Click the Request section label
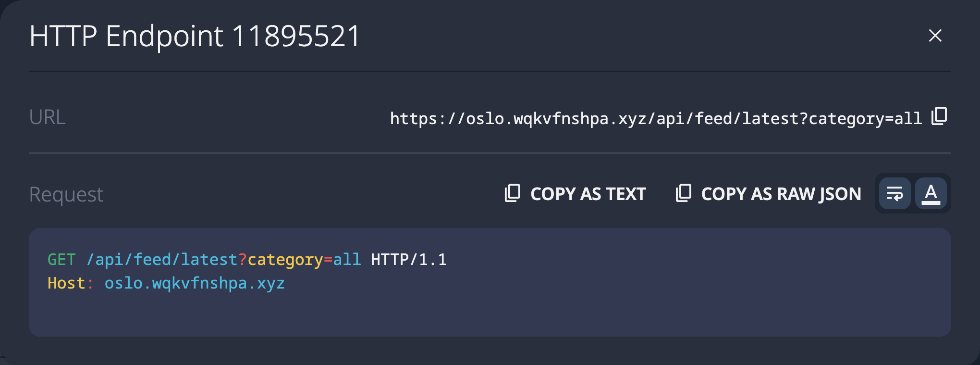The height and width of the screenshot is (365, 980). point(66,194)
